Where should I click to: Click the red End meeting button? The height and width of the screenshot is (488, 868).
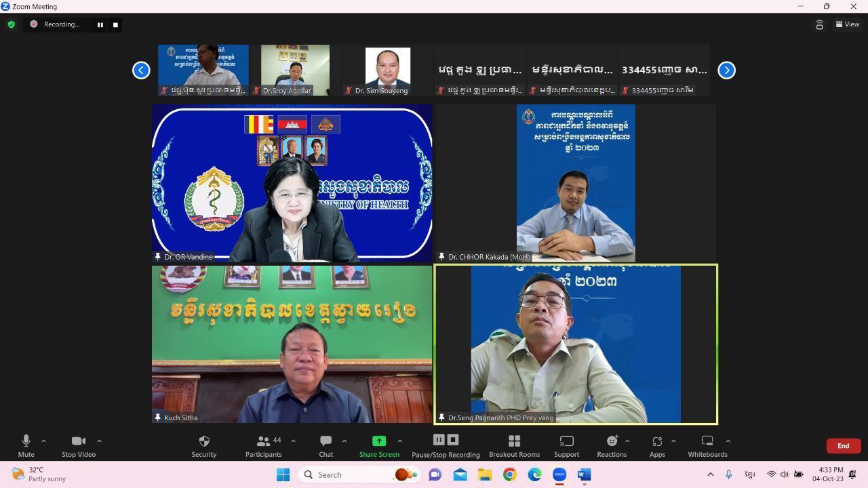point(843,445)
